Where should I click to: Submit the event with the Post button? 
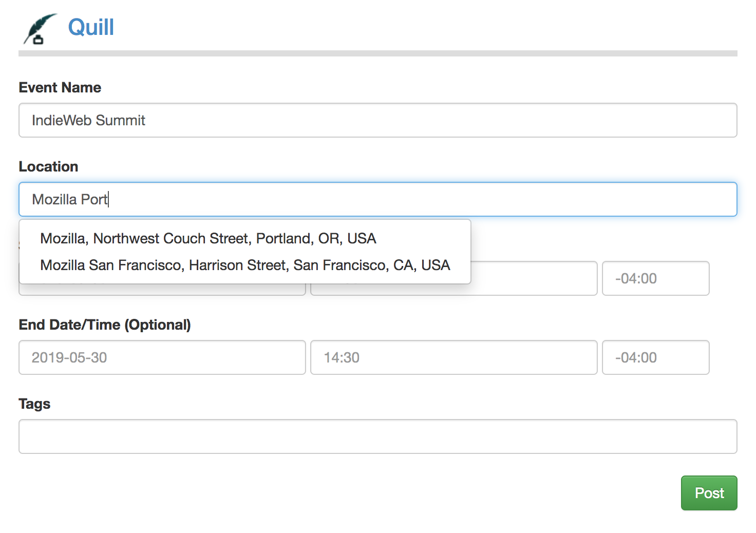709,493
